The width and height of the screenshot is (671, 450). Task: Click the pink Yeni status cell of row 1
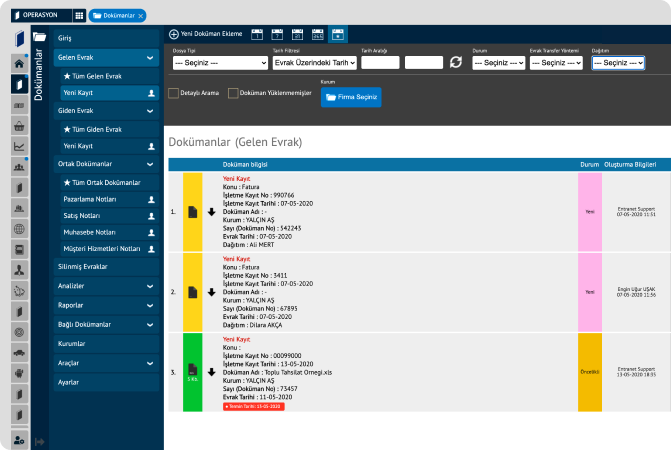pos(590,212)
